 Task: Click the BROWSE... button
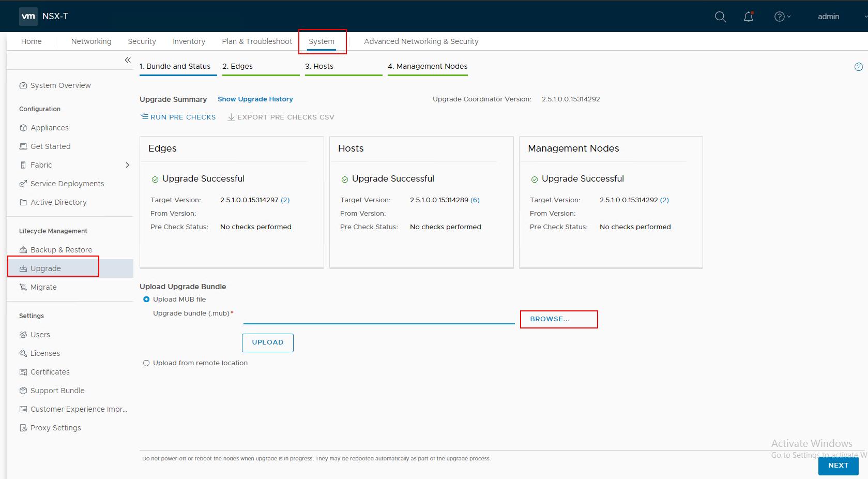click(550, 319)
